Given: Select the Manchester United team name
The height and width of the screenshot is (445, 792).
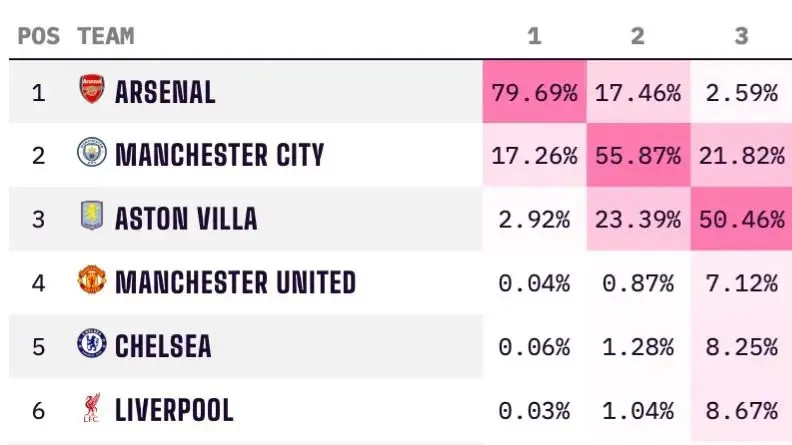Looking at the screenshot, I should [235, 282].
